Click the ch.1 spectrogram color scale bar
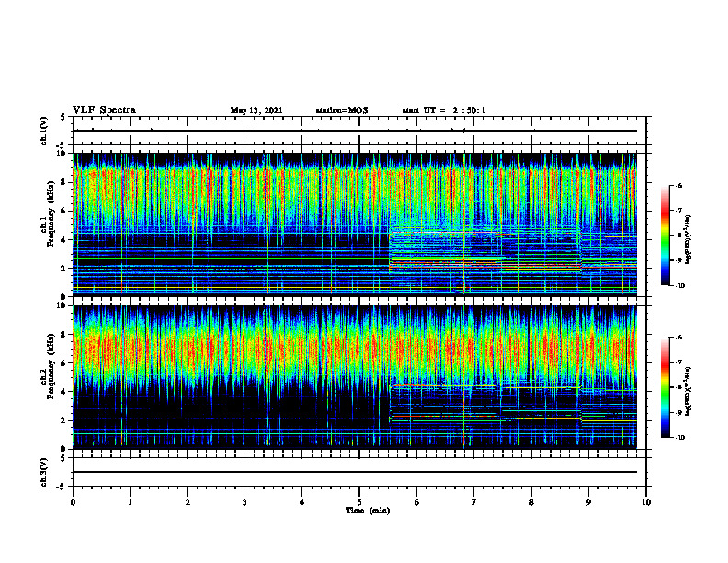Image resolution: width=728 pixels, height=563 pixels. tap(665, 236)
